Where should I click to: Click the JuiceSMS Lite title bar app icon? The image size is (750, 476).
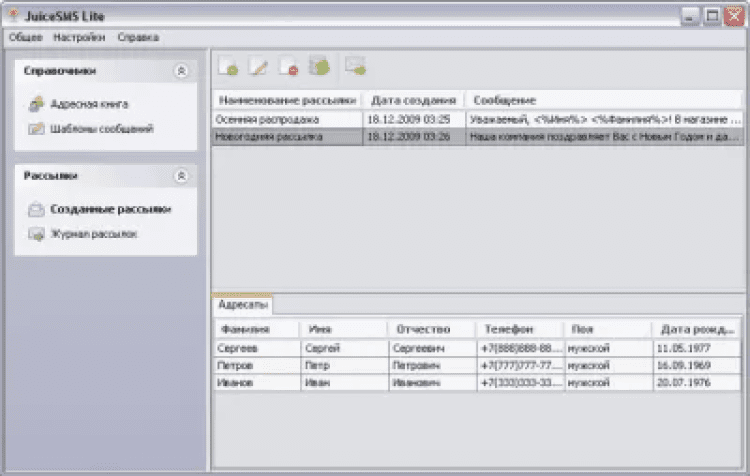[x=13, y=15]
